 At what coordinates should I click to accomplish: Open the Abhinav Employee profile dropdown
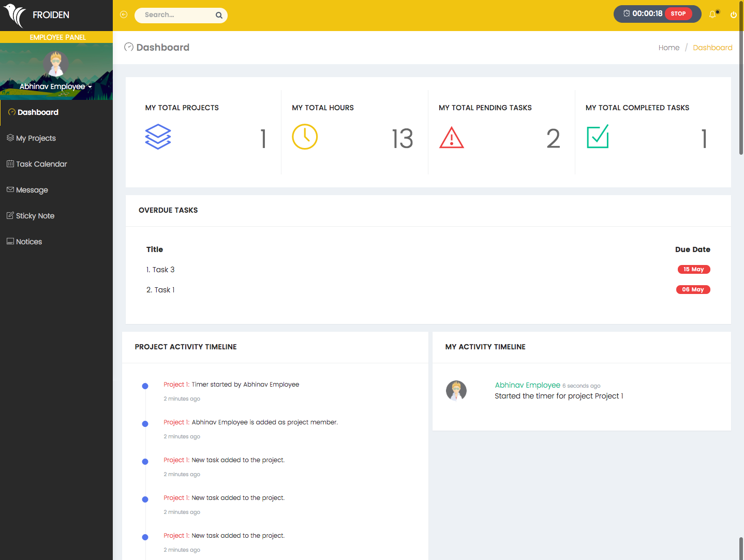(56, 86)
